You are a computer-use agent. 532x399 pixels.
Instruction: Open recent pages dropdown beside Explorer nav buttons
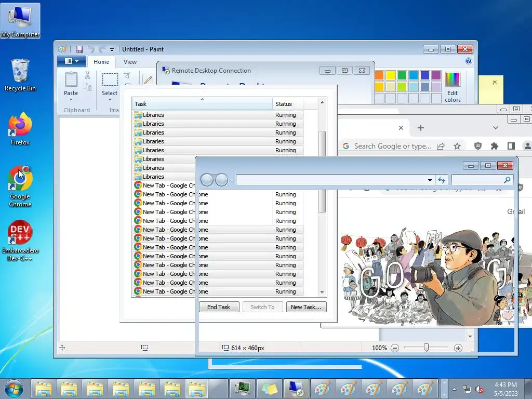coord(231,180)
